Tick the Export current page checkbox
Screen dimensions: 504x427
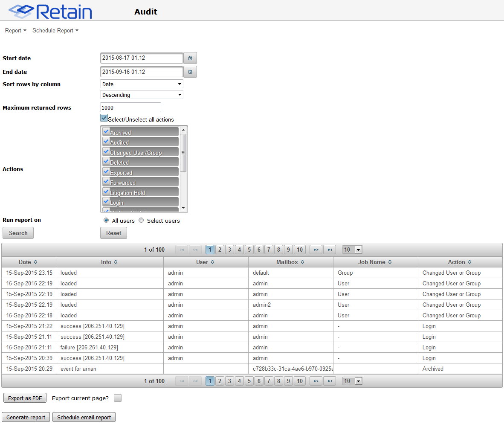click(118, 398)
